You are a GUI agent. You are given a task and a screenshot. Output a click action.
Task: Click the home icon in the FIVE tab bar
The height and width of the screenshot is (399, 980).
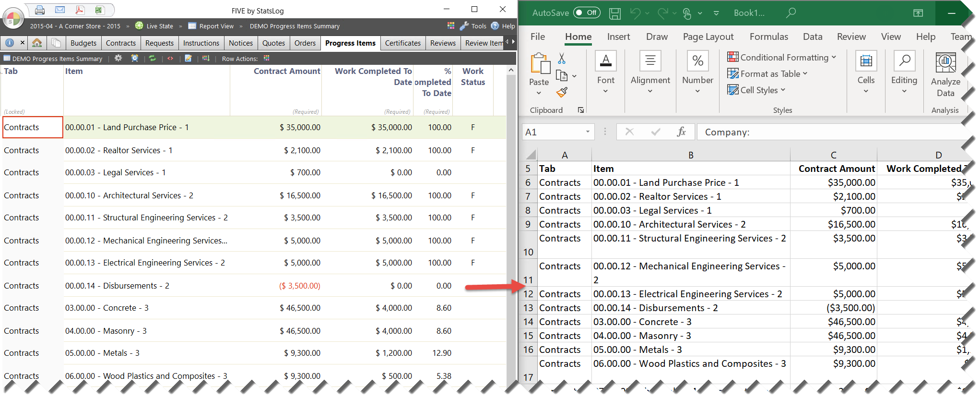coord(37,43)
